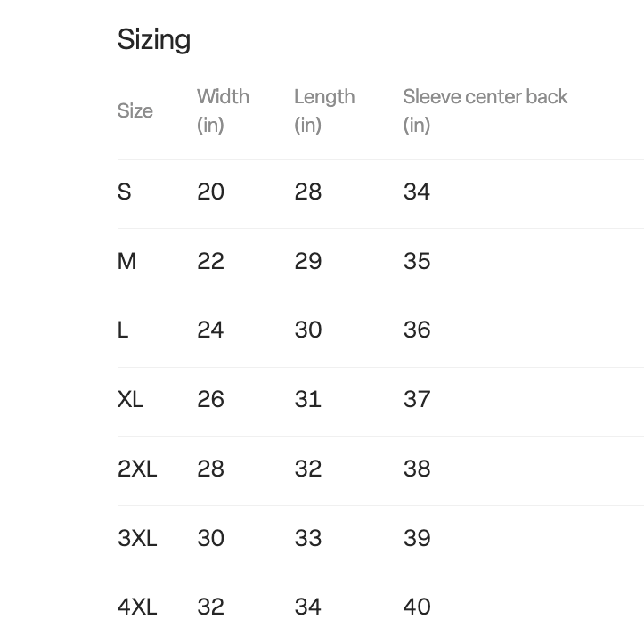Select the 3XL size row label

pos(137,538)
